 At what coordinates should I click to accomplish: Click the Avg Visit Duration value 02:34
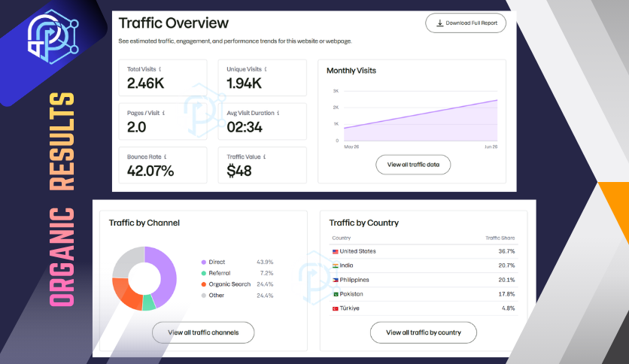point(245,128)
